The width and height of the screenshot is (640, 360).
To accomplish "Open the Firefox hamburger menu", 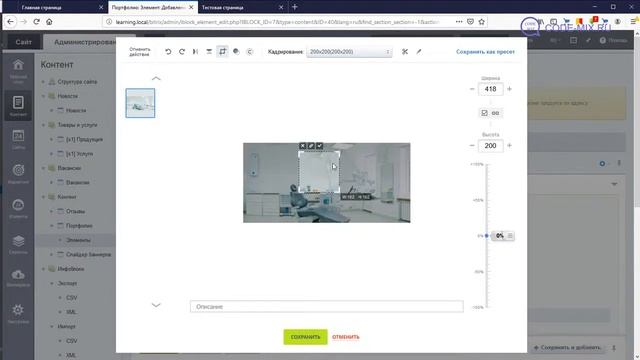I will pyautogui.click(x=633, y=22).
